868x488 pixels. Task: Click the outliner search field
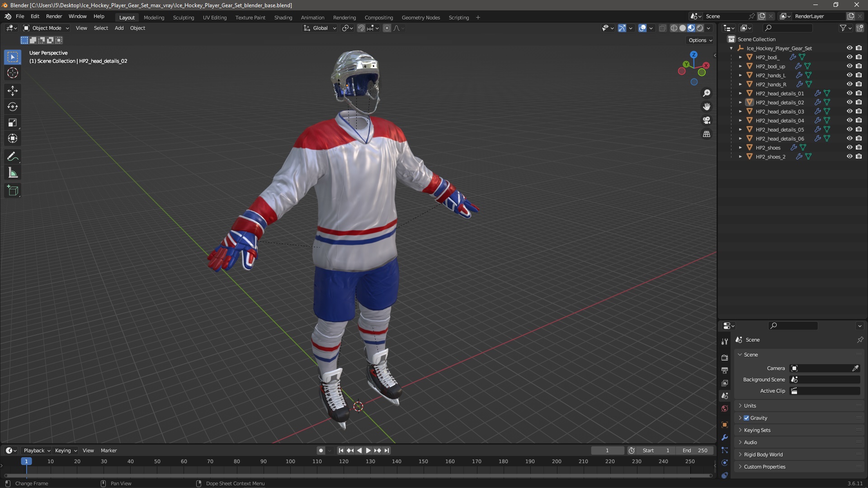787,28
